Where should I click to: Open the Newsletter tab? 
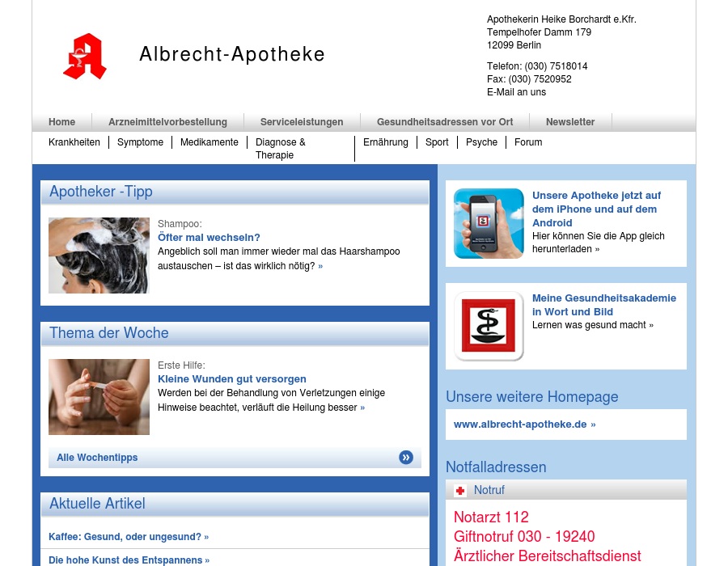click(x=570, y=122)
